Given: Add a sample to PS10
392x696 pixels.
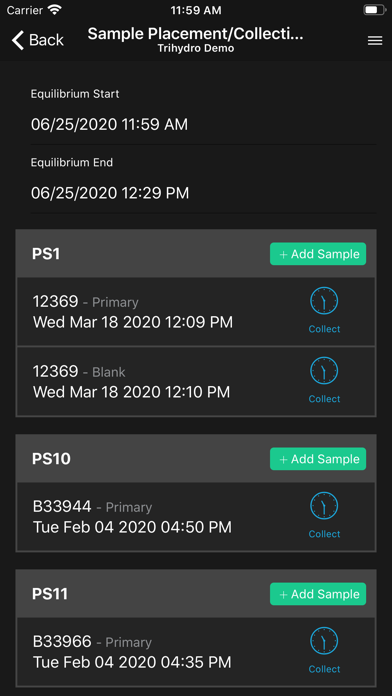Looking at the screenshot, I should [318, 459].
